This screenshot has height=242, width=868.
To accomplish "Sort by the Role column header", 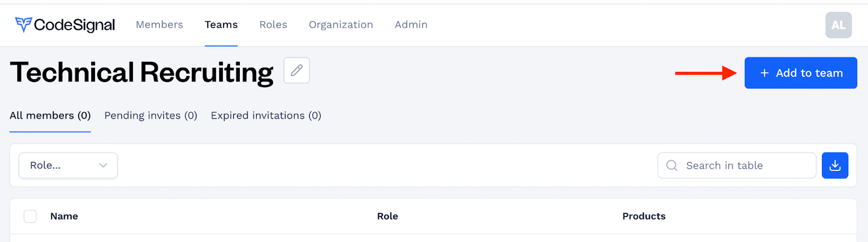I will click(x=387, y=216).
